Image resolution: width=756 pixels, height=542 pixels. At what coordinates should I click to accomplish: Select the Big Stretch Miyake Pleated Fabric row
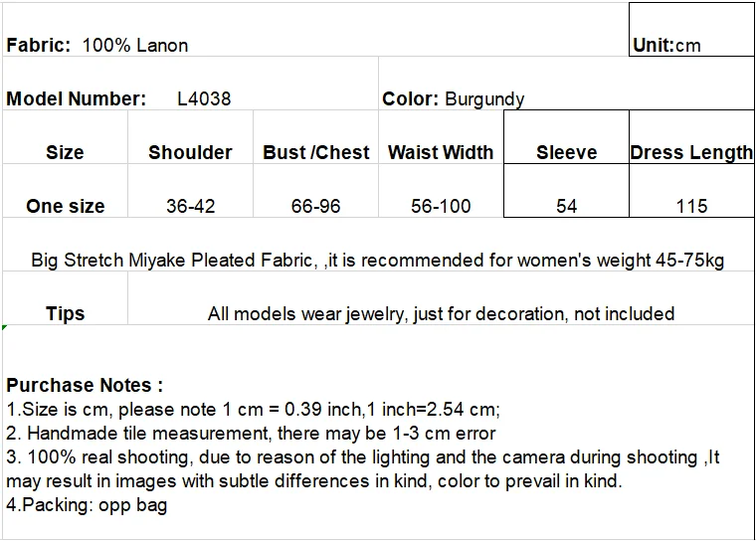point(378,245)
